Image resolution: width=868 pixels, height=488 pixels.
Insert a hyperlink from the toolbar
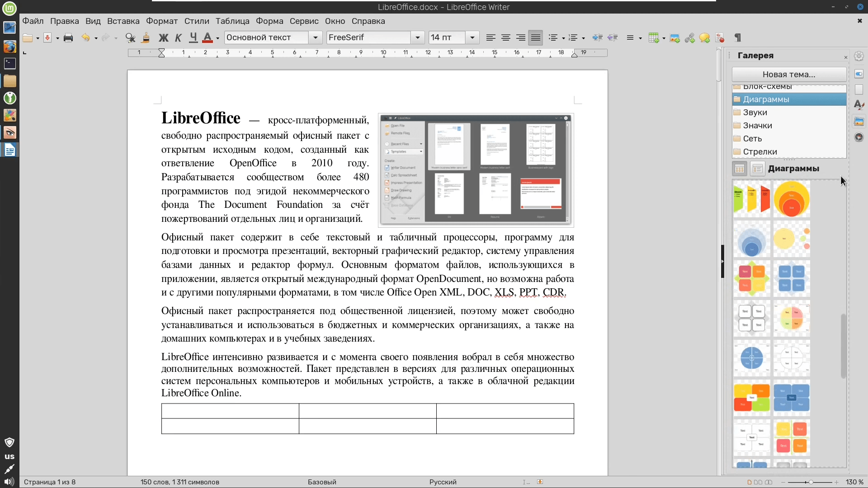tap(689, 38)
